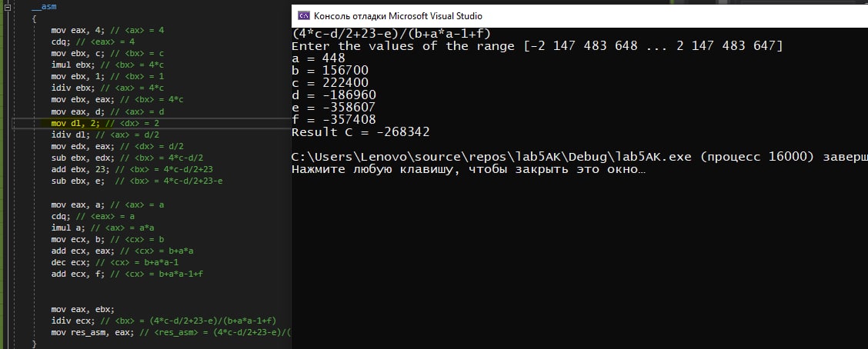Click the 'add ecx, f;' line

point(127,274)
